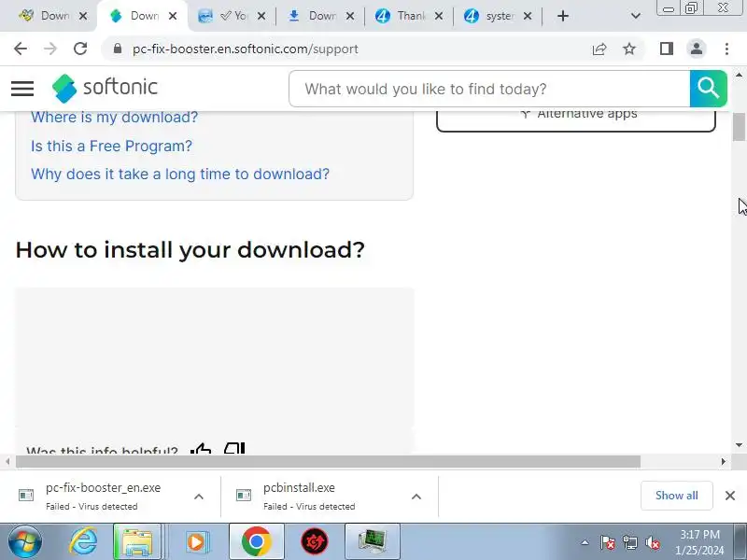The image size is (747, 560).
Task: View site security lock info
Action: pyautogui.click(x=118, y=49)
